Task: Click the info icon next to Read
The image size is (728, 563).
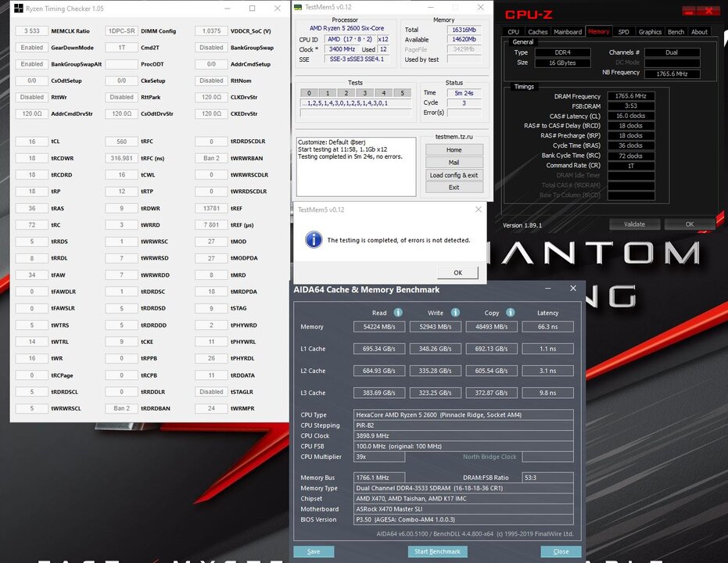Action: click(398, 312)
